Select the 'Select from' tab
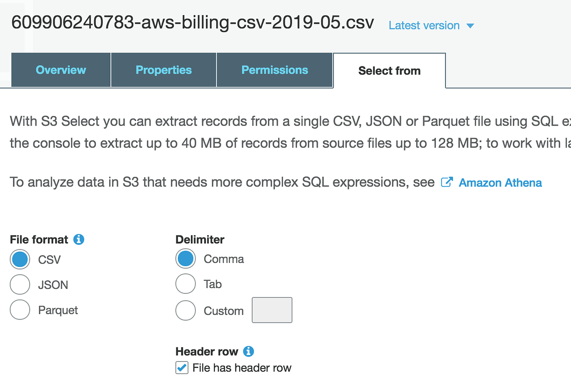This screenshot has height=392, width=571. pyautogui.click(x=389, y=70)
